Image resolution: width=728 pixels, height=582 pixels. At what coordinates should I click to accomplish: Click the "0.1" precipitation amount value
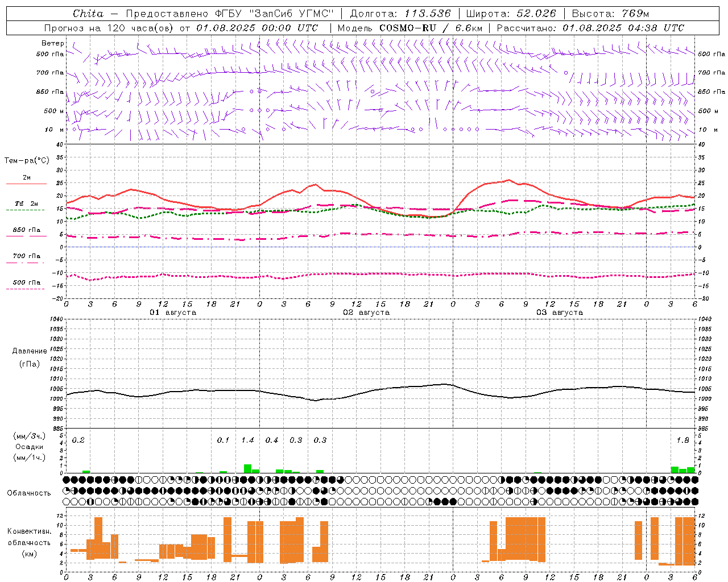[x=223, y=440]
